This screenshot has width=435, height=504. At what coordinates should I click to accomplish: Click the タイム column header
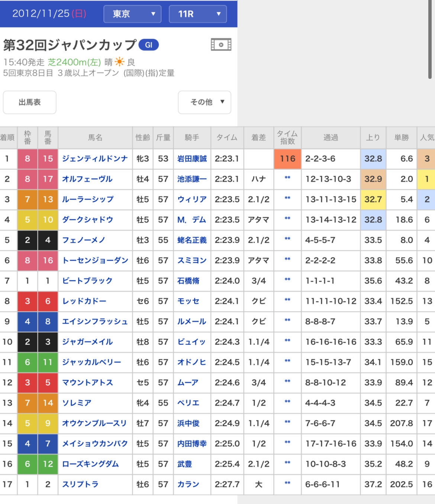coord(227,138)
